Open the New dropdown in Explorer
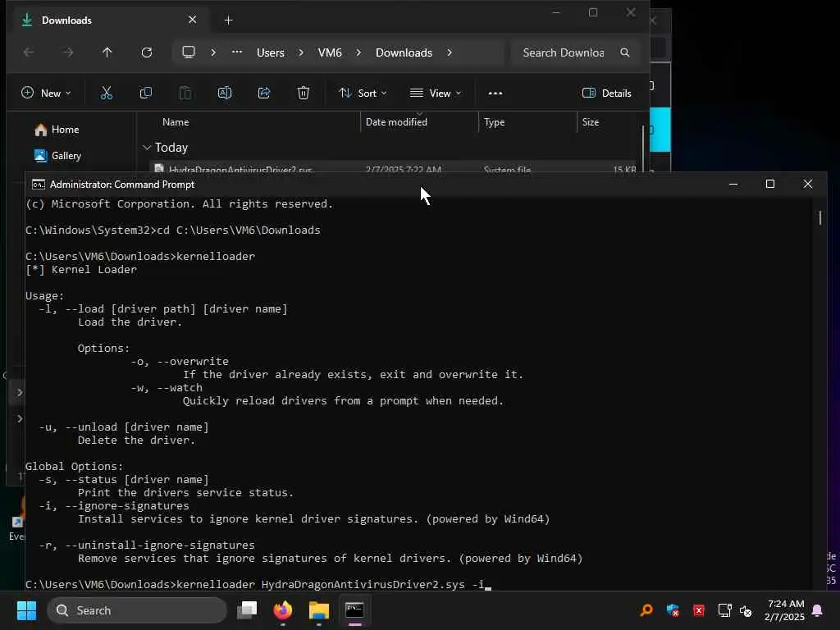The width and height of the screenshot is (840, 630). click(x=46, y=94)
